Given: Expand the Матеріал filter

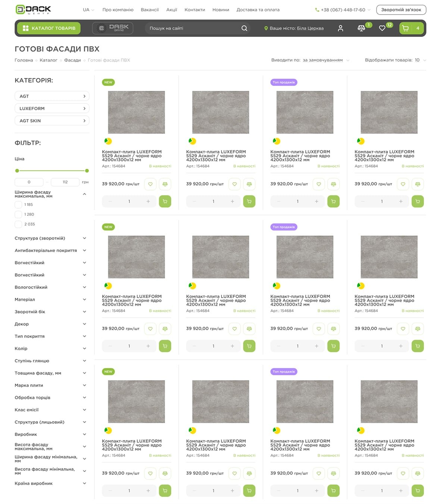Looking at the screenshot, I should coord(50,299).
